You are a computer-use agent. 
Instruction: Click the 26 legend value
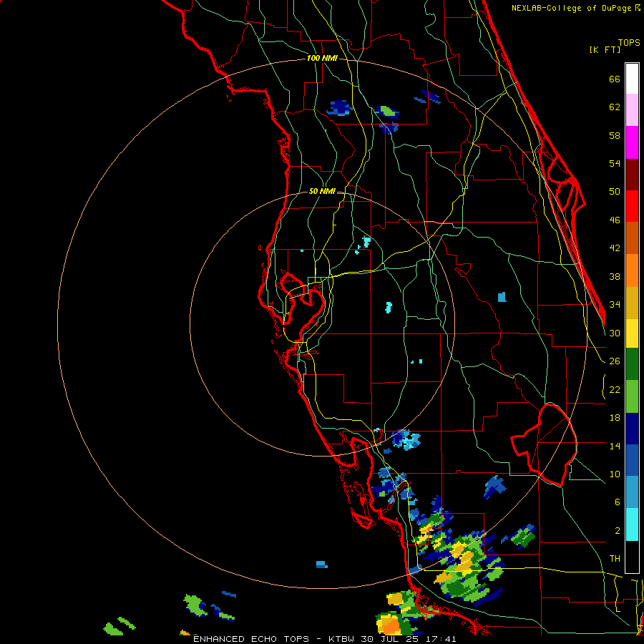point(615,361)
